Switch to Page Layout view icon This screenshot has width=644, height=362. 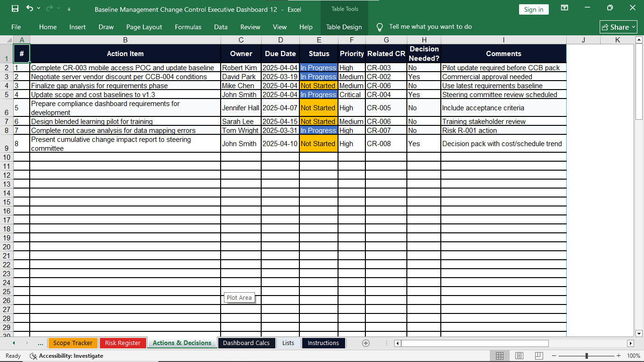coord(519,356)
